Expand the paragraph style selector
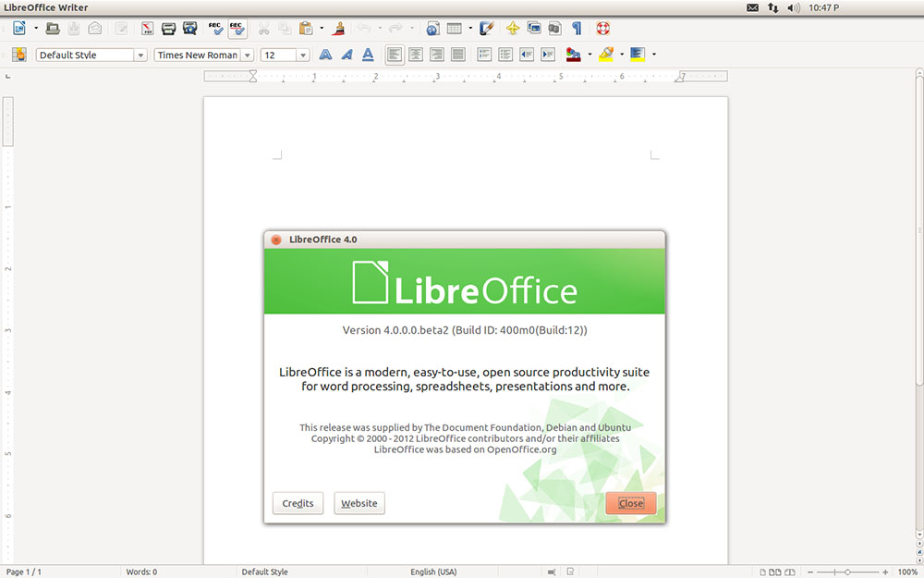Image resolution: width=924 pixels, height=578 pixels. [140, 55]
